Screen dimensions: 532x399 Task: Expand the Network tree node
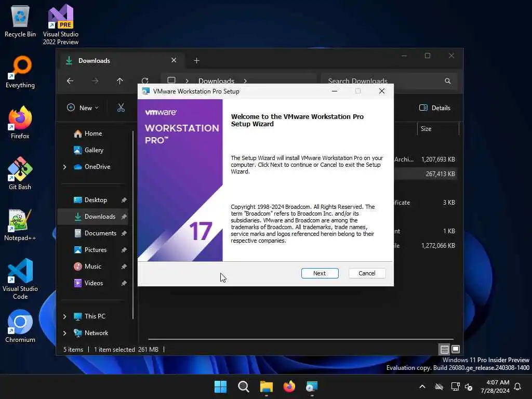coord(64,333)
